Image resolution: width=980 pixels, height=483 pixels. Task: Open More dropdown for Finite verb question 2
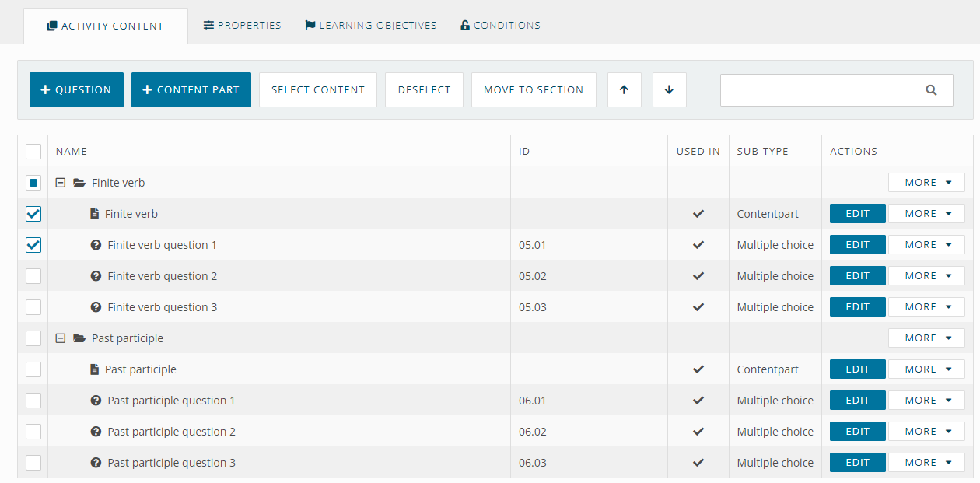click(926, 276)
